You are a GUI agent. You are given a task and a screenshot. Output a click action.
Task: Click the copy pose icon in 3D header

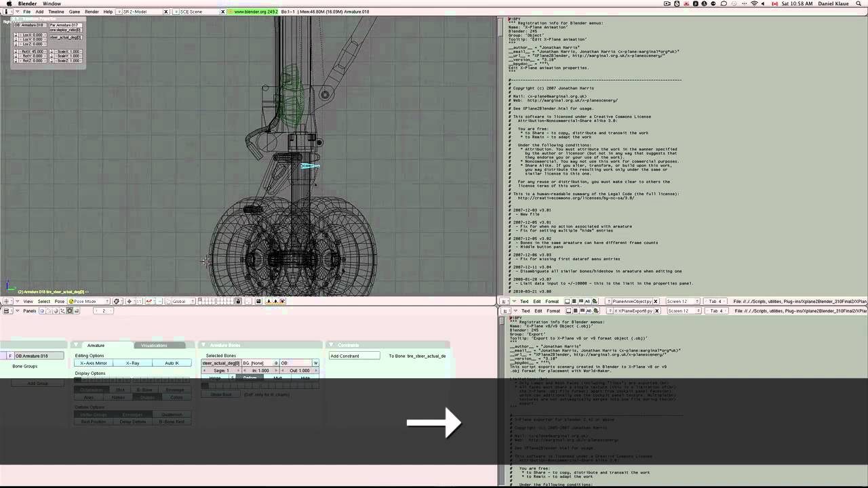[x=269, y=301]
